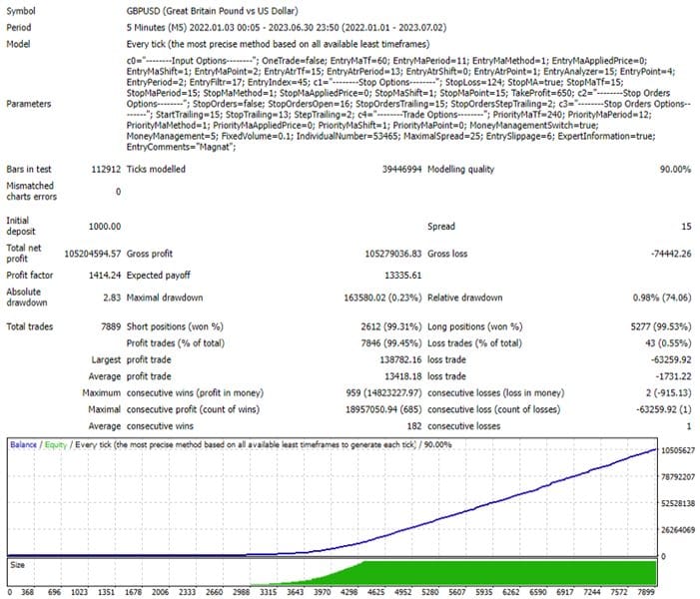
Task: Click the Profit factor value 1414.24
Action: [x=105, y=276]
